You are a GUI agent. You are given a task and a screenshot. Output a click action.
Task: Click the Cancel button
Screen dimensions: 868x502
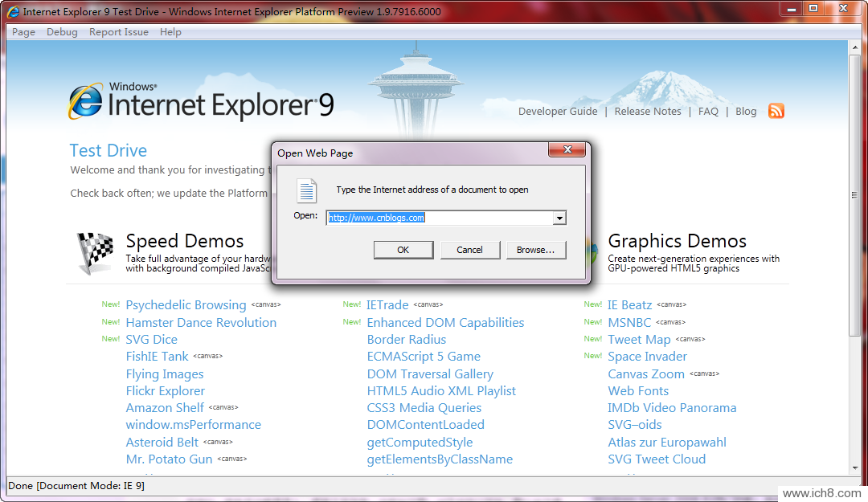[x=469, y=250]
